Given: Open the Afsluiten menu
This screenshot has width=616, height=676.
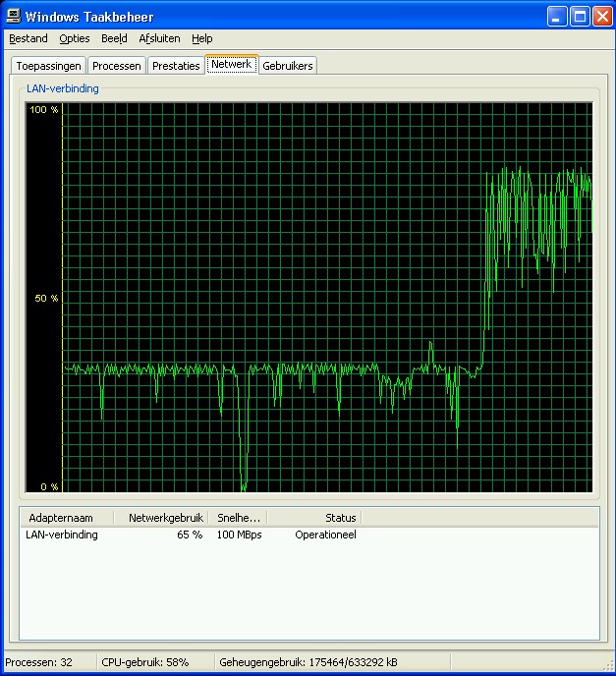Looking at the screenshot, I should click(159, 38).
